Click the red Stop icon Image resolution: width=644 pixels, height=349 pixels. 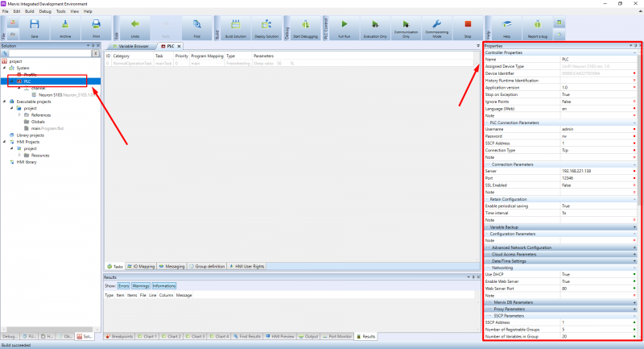[x=468, y=27]
